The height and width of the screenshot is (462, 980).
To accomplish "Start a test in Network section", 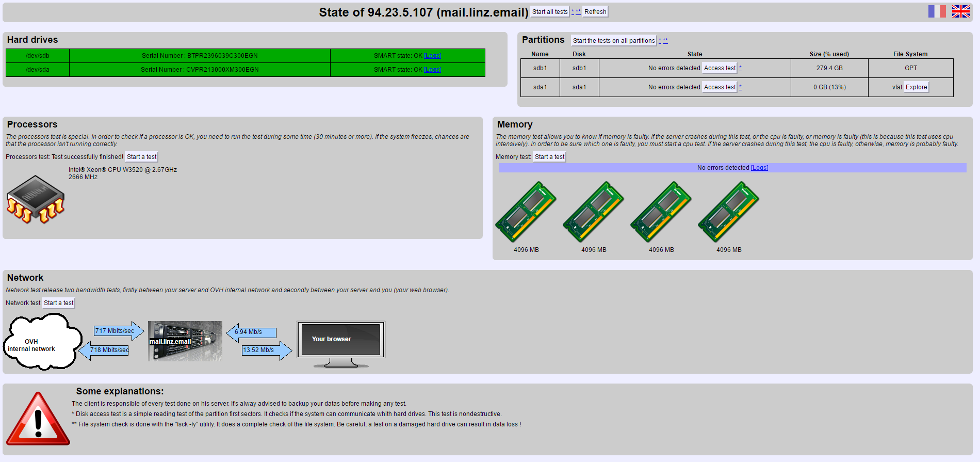I will point(58,303).
